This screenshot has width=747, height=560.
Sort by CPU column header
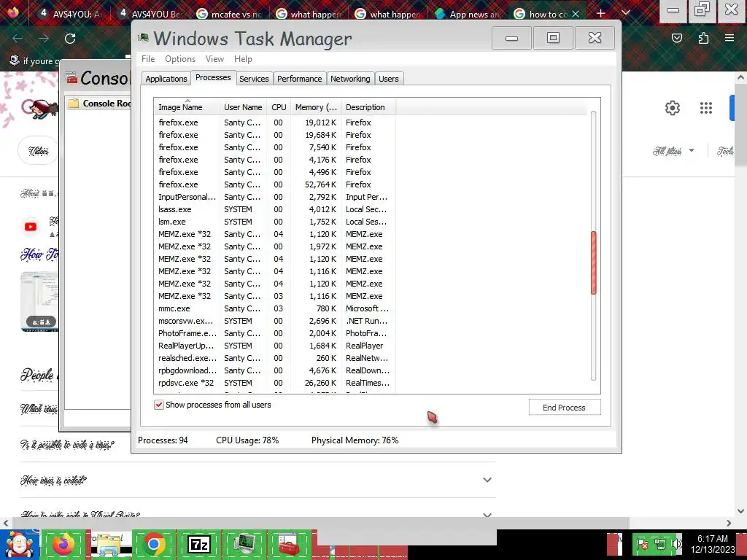pyautogui.click(x=279, y=107)
